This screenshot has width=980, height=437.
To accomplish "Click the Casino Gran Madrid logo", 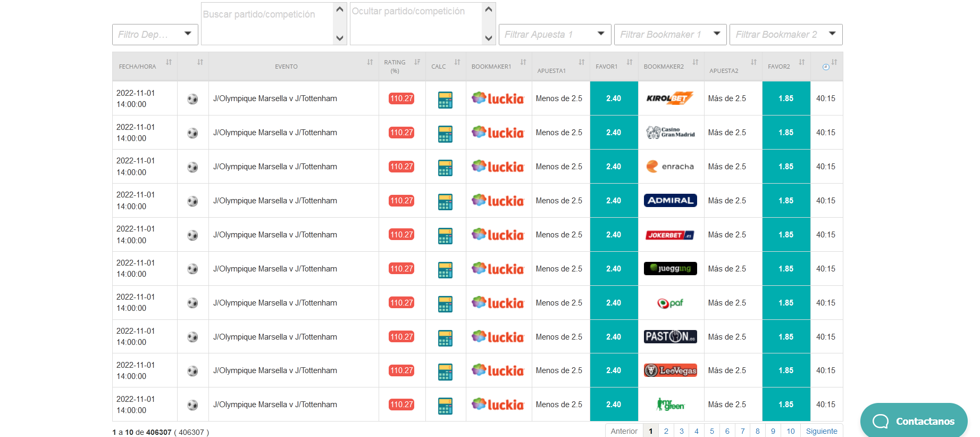I will 670,132.
